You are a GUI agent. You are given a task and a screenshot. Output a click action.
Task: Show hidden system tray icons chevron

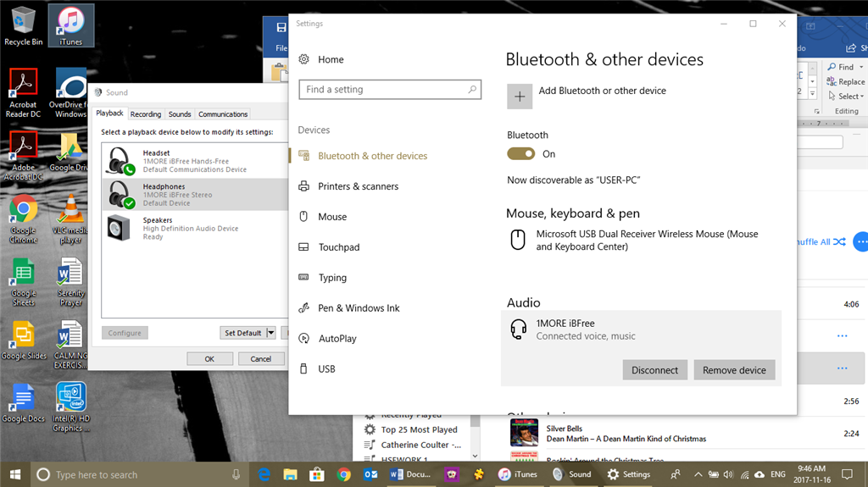698,474
